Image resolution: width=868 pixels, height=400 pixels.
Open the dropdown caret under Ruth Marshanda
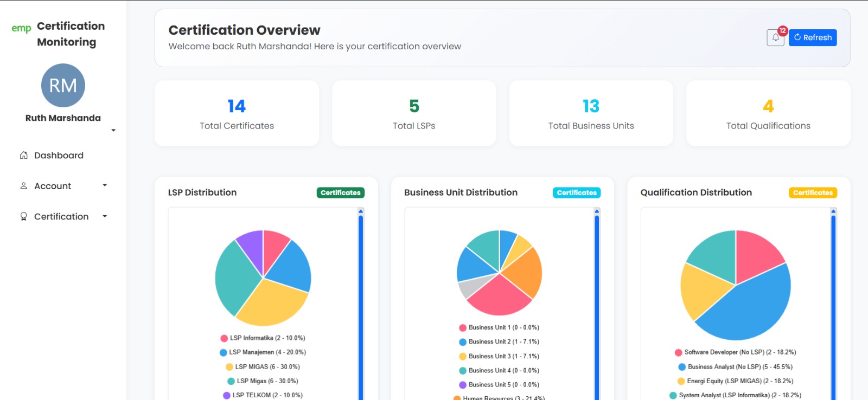(x=113, y=130)
